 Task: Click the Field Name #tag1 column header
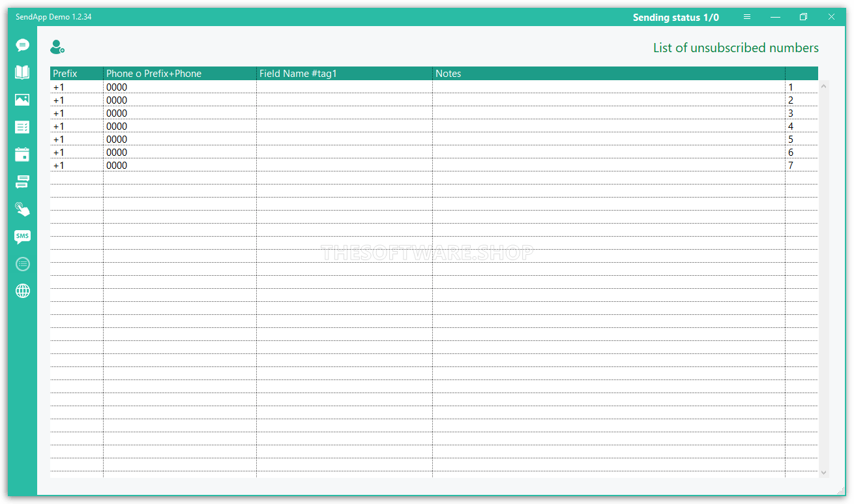[345, 74]
